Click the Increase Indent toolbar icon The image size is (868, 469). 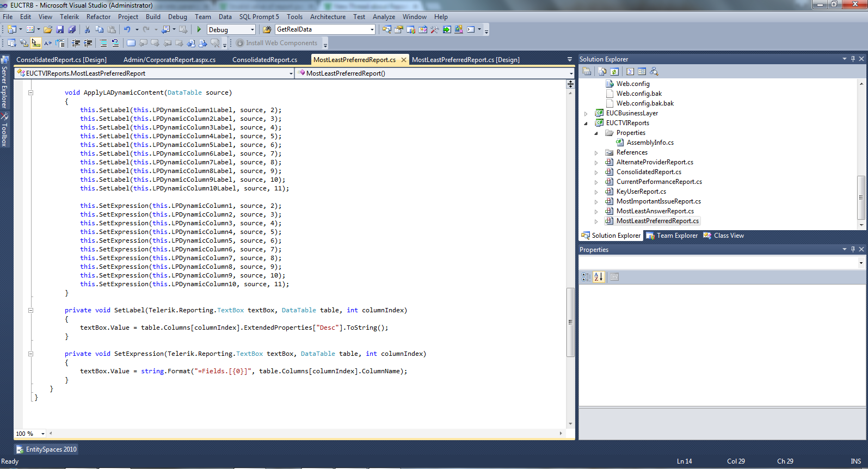(x=88, y=43)
